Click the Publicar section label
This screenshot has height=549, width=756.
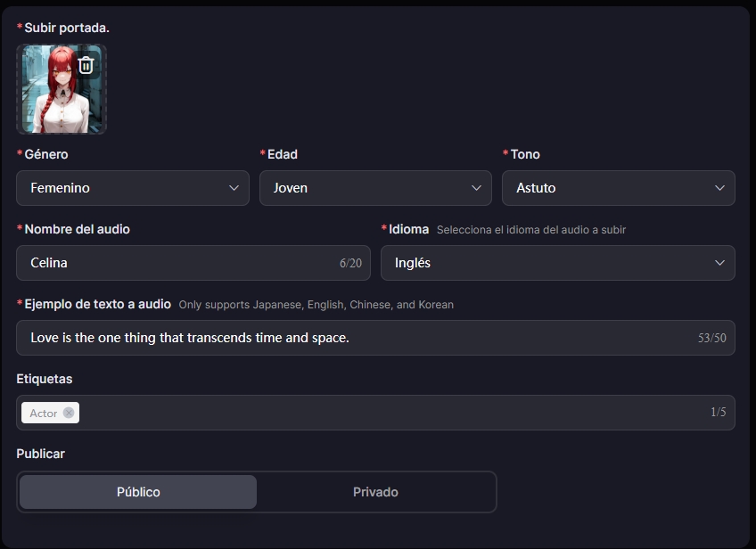[x=41, y=454]
